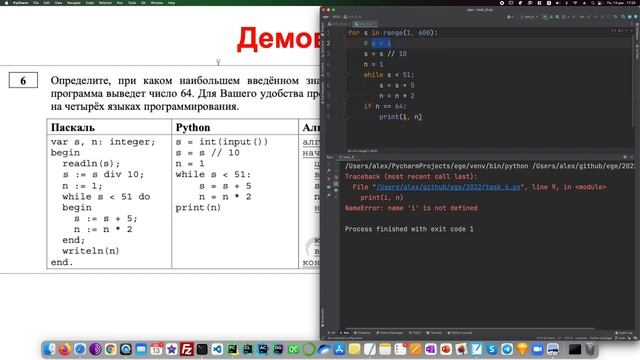The image size is (640, 360).
Task: Select the active editor file tab in PyCharm
Action: click(365, 24)
